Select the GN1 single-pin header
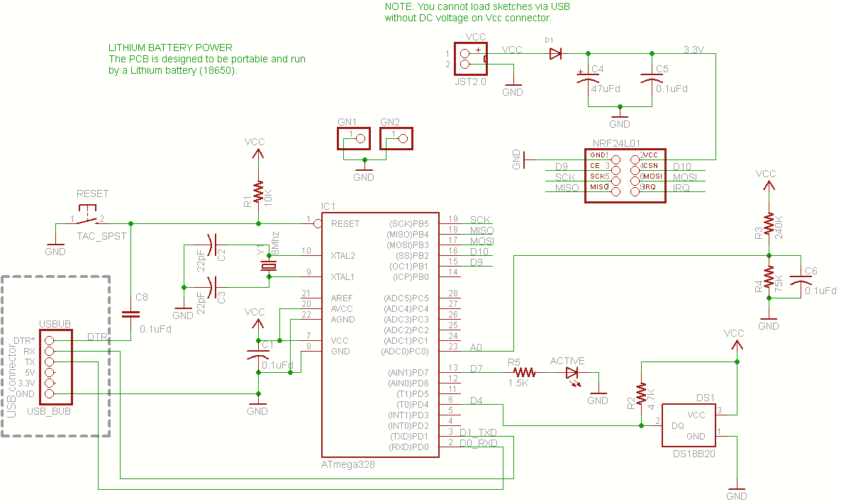This screenshot has height=504, width=841. (352, 138)
